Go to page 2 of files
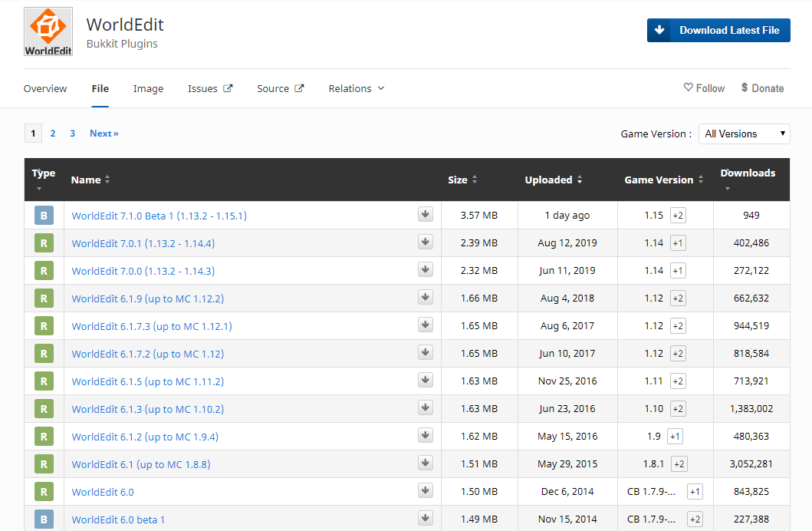The image size is (812, 531). pos(53,134)
